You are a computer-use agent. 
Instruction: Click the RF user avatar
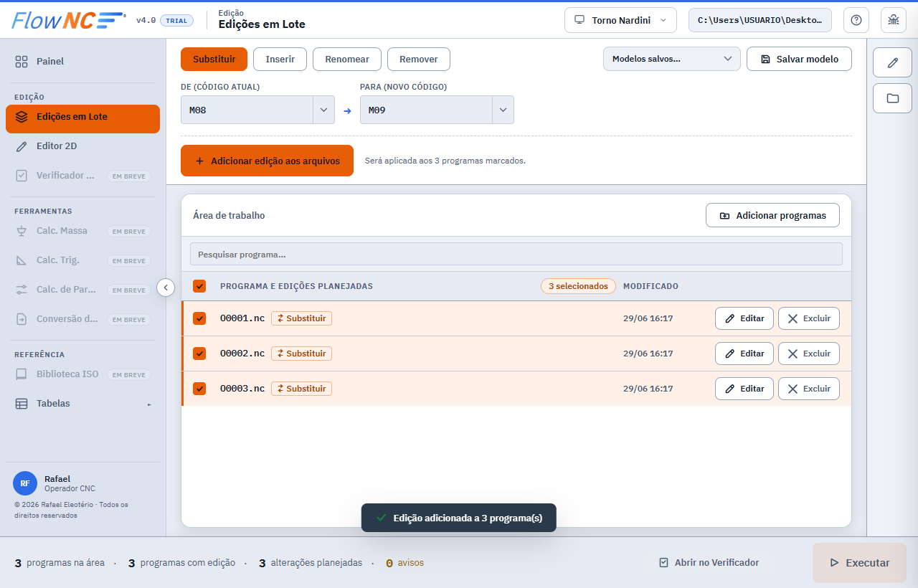pyautogui.click(x=25, y=483)
